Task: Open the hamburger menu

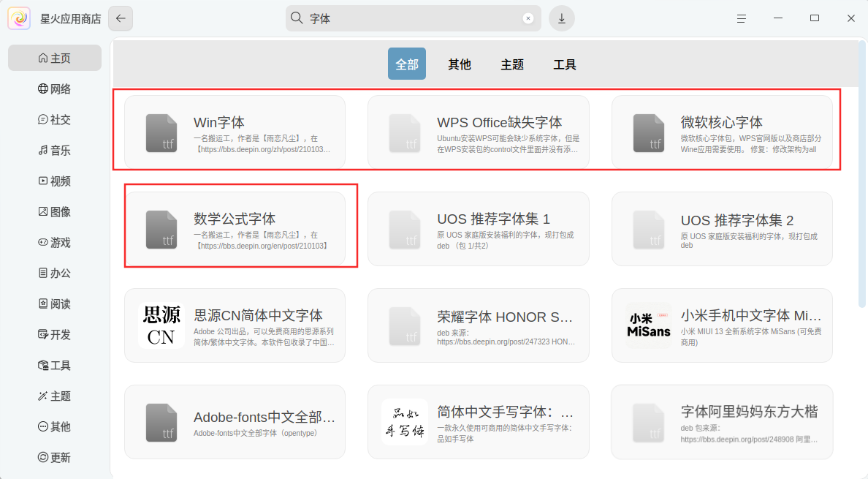Action: click(741, 18)
